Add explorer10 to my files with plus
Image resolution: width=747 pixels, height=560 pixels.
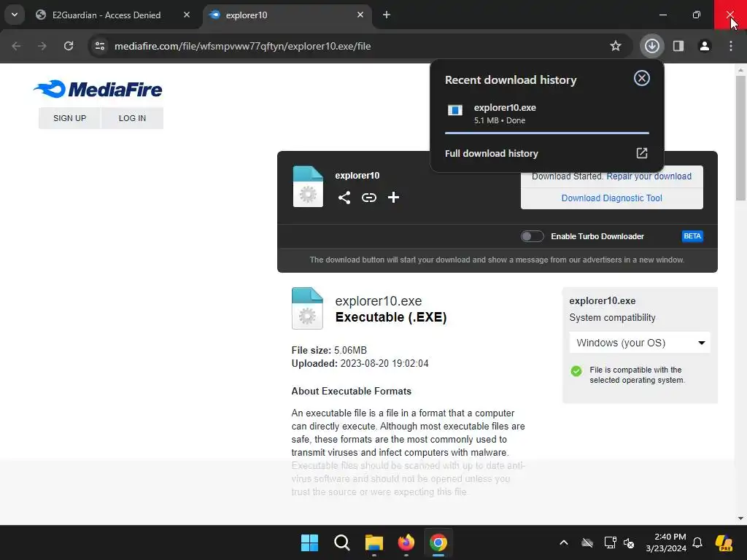pos(393,197)
